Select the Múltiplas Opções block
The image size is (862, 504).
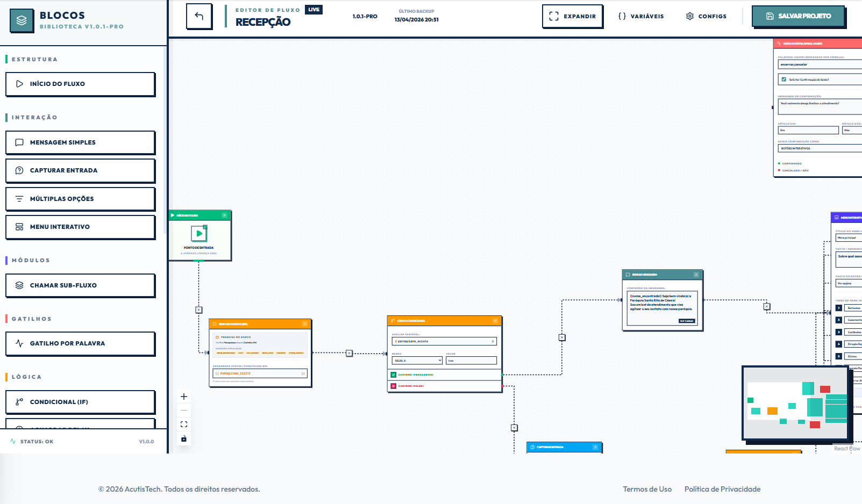tap(80, 199)
